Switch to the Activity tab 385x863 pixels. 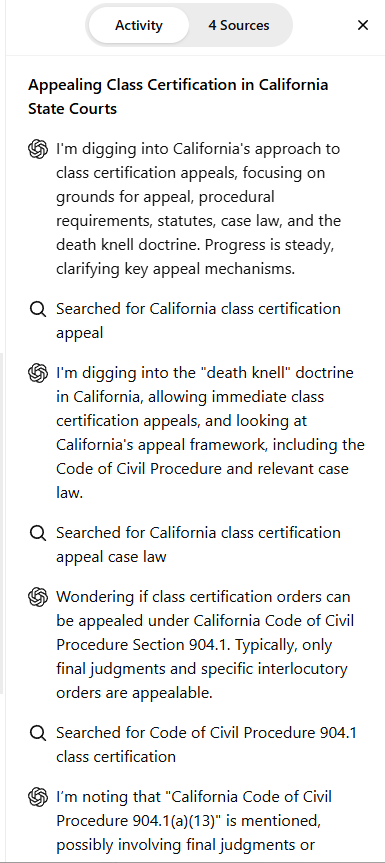[139, 25]
